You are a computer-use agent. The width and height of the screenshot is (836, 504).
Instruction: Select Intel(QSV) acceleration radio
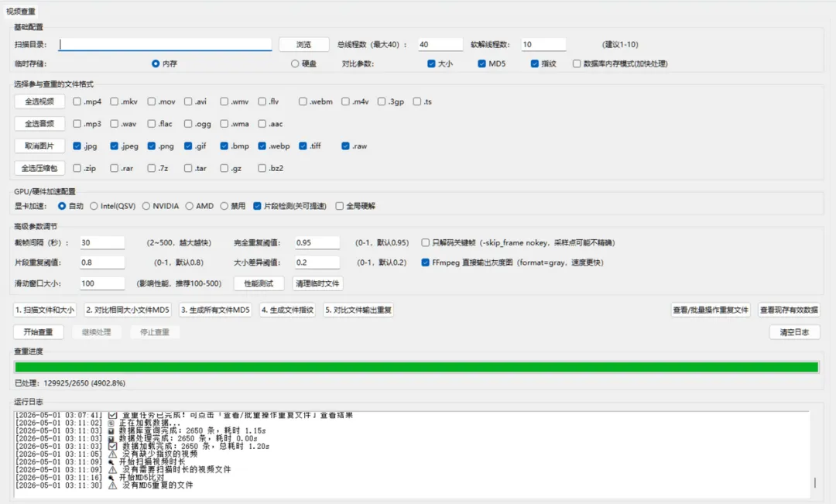[x=94, y=206]
